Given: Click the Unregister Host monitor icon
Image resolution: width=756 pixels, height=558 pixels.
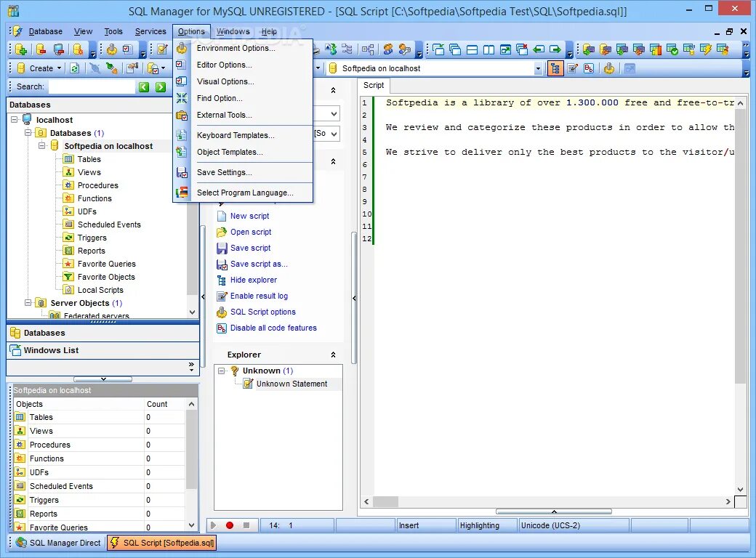Looking at the screenshot, I should [x=59, y=49].
